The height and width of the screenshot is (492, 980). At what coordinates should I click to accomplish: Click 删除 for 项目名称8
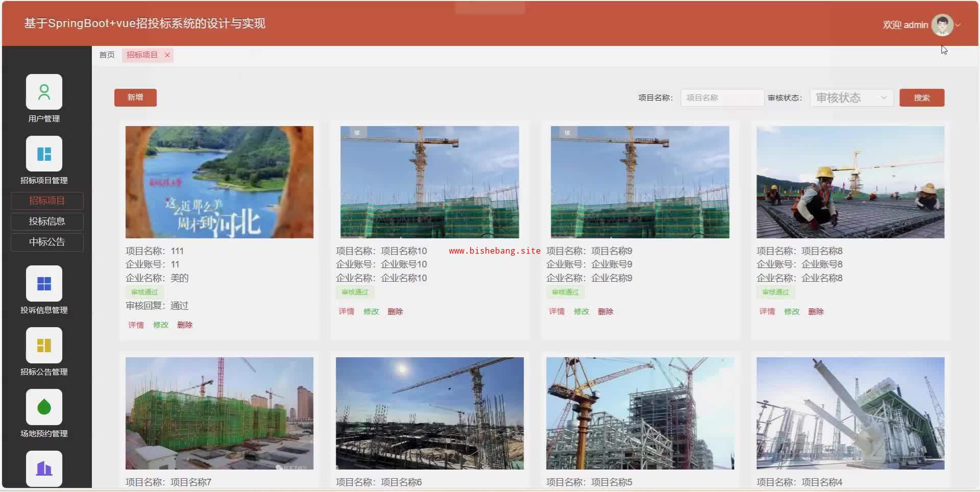[816, 311]
